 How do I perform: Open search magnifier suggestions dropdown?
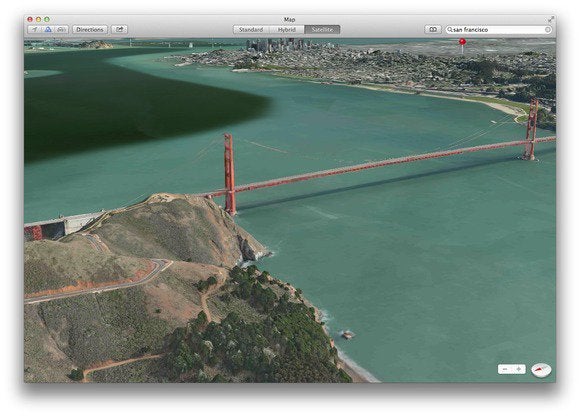coord(450,30)
